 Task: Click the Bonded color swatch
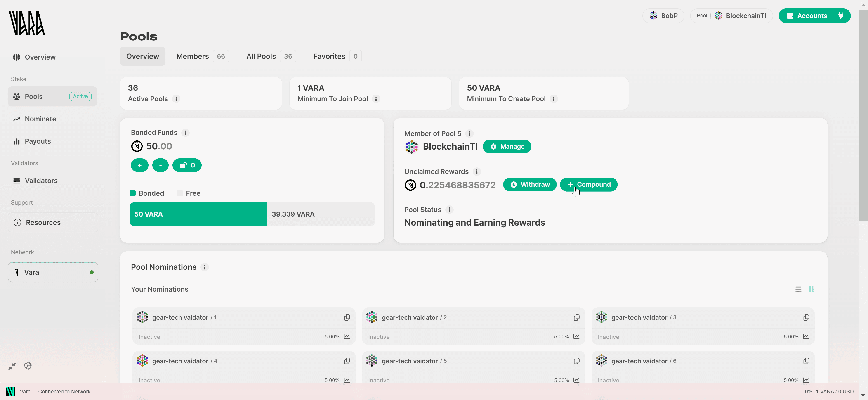click(133, 193)
